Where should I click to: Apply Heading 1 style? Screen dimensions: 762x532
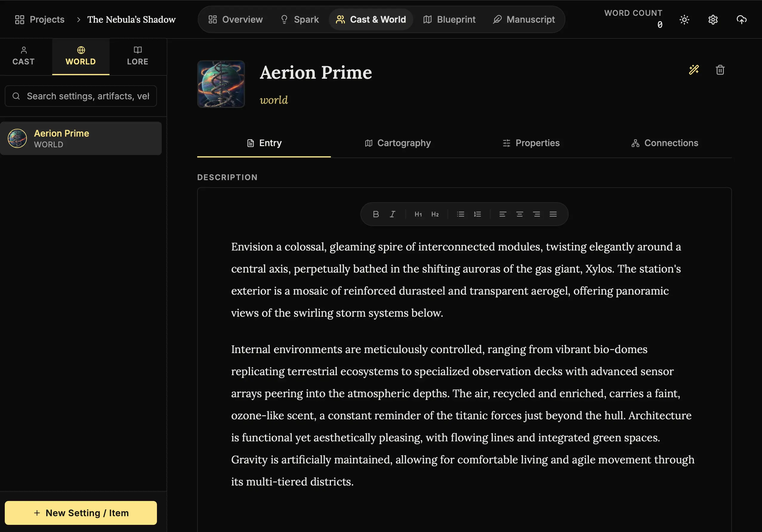pyautogui.click(x=418, y=214)
